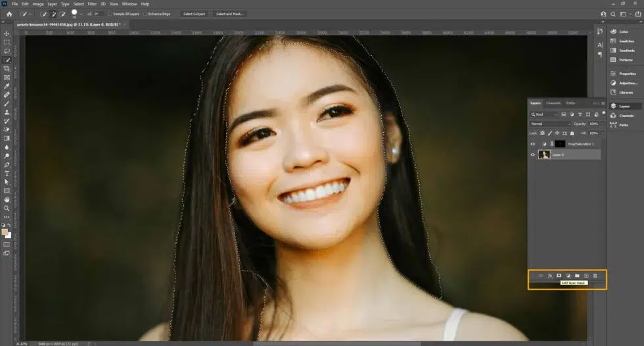Toggle type layer filter in Layers panel
644x346 pixels.
click(580, 114)
